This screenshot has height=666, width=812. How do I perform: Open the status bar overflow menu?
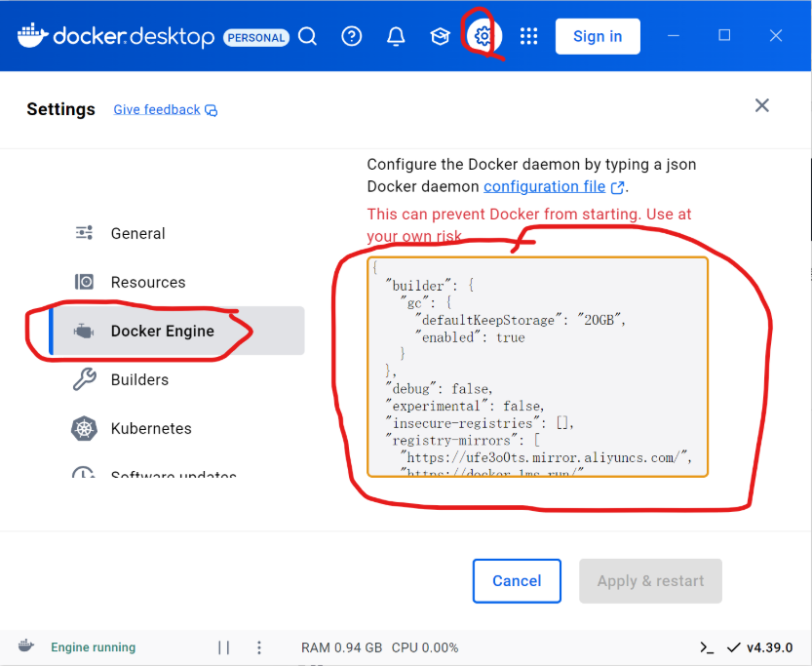(x=258, y=646)
